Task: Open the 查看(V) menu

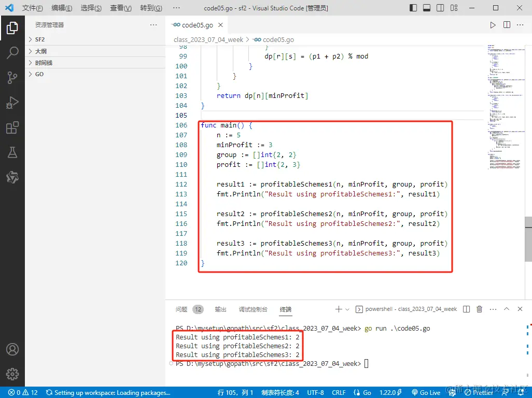Action: [121, 8]
